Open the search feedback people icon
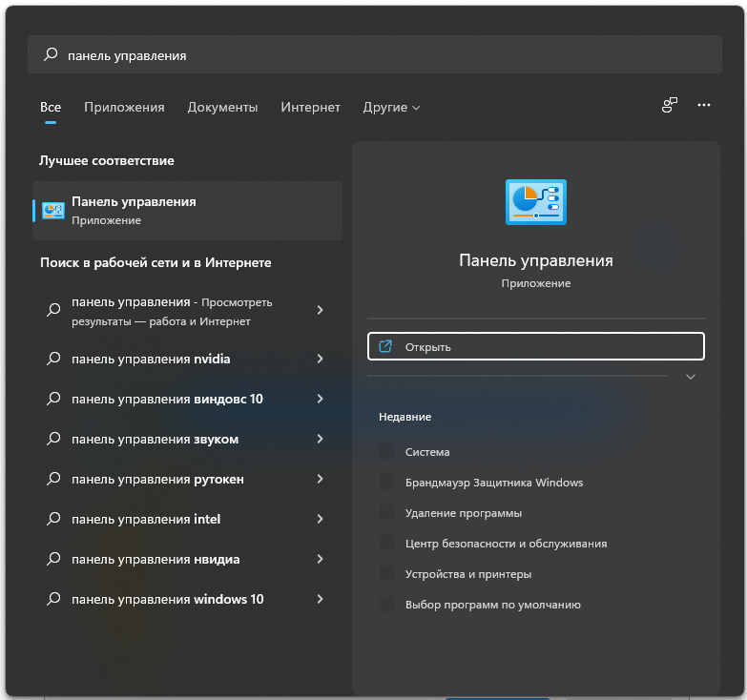 (670, 105)
